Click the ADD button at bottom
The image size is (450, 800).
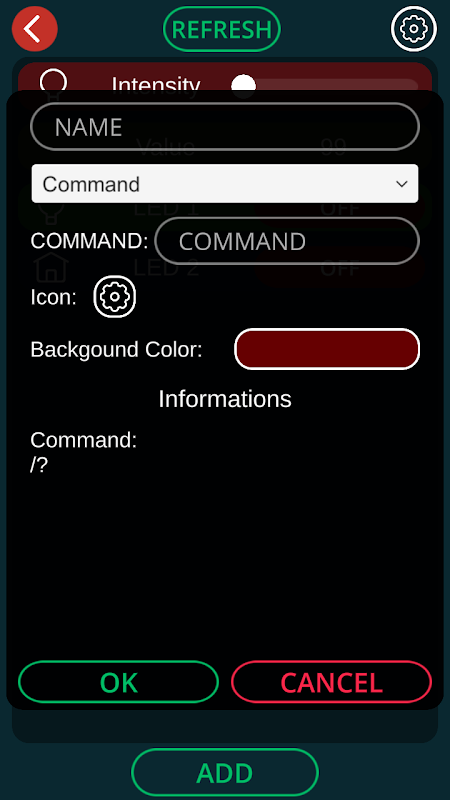click(225, 773)
